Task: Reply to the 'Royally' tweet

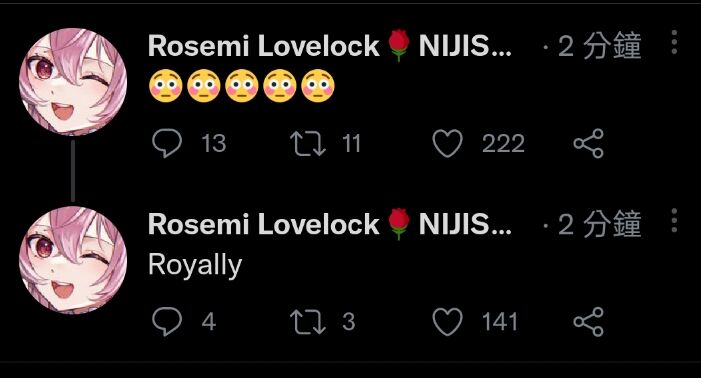Action: click(167, 321)
